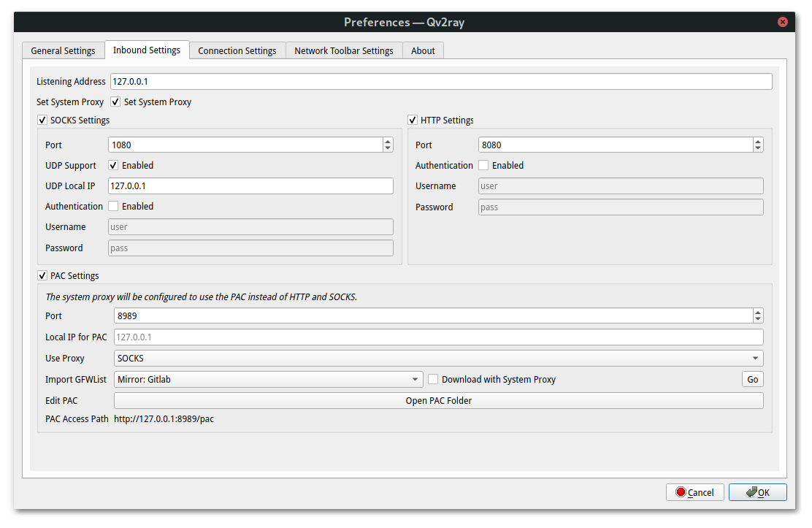This screenshot has height=528, width=812.
Task: Switch to the General Settings tab
Action: [63, 50]
